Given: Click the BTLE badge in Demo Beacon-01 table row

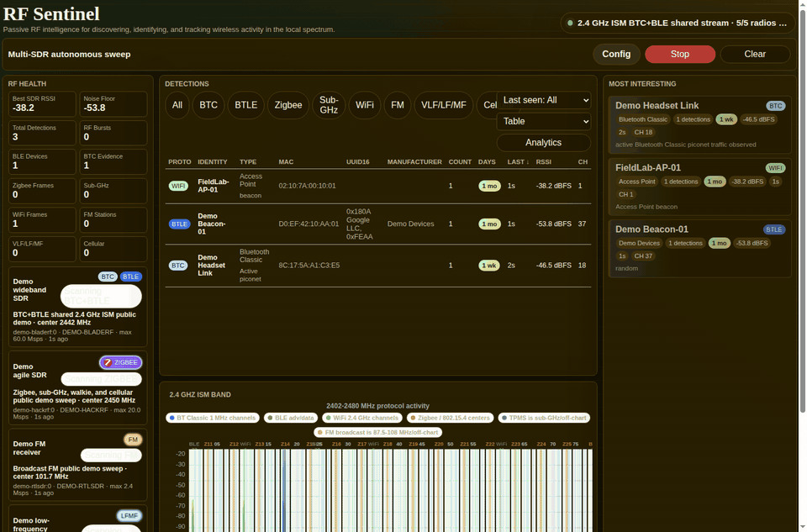Looking at the screenshot, I should [x=179, y=224].
